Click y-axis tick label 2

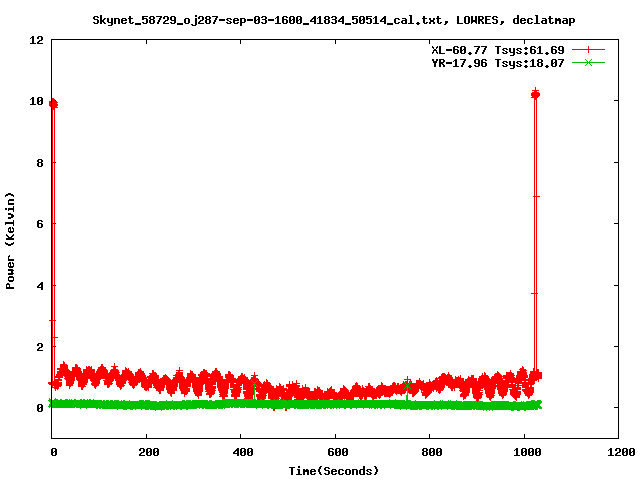(x=40, y=347)
